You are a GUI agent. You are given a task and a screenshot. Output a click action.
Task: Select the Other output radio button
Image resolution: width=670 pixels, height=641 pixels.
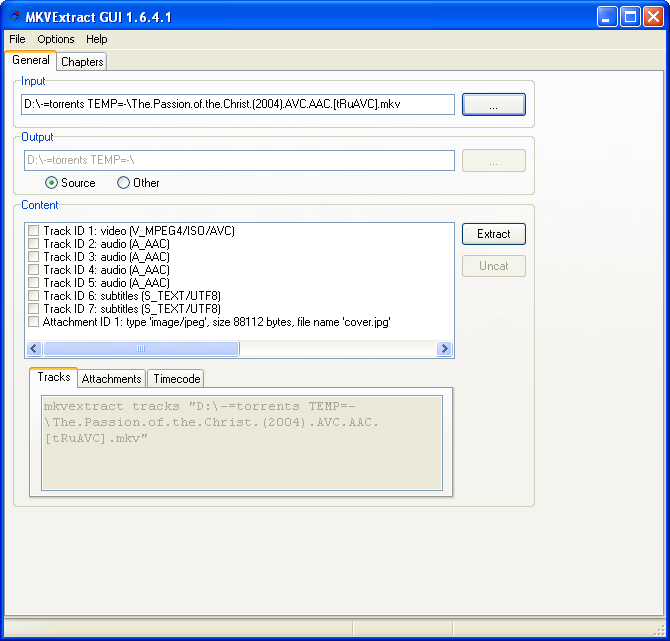124,183
